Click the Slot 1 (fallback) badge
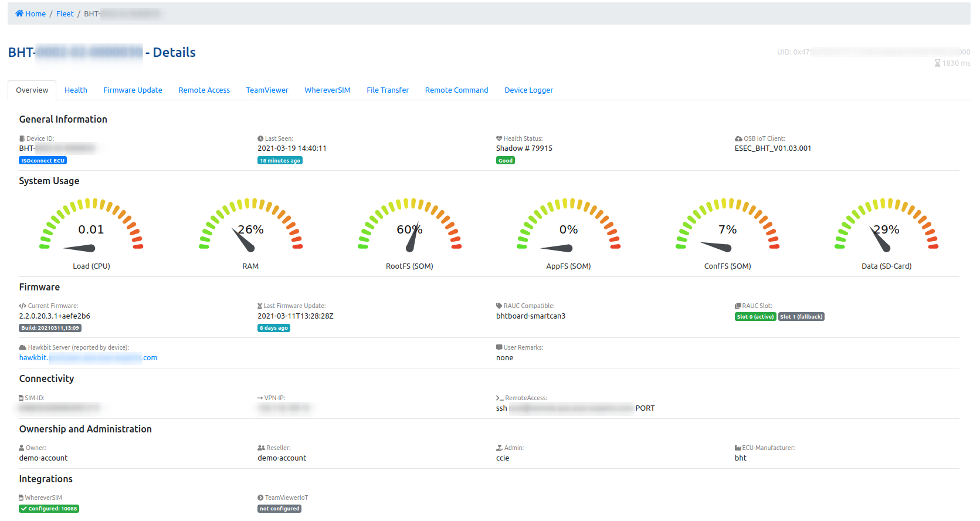This screenshot has height=521, width=980. tap(801, 317)
